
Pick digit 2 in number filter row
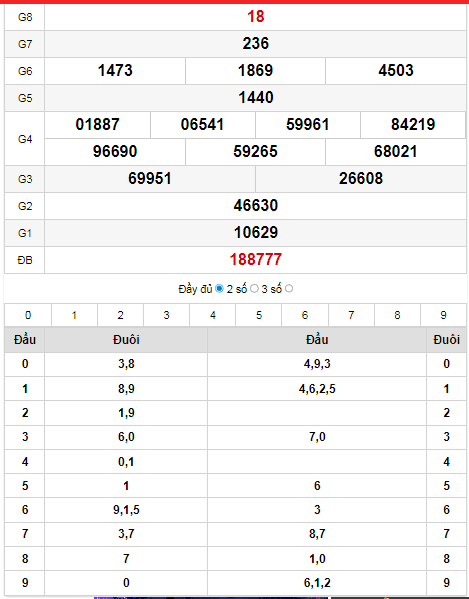[121, 315]
